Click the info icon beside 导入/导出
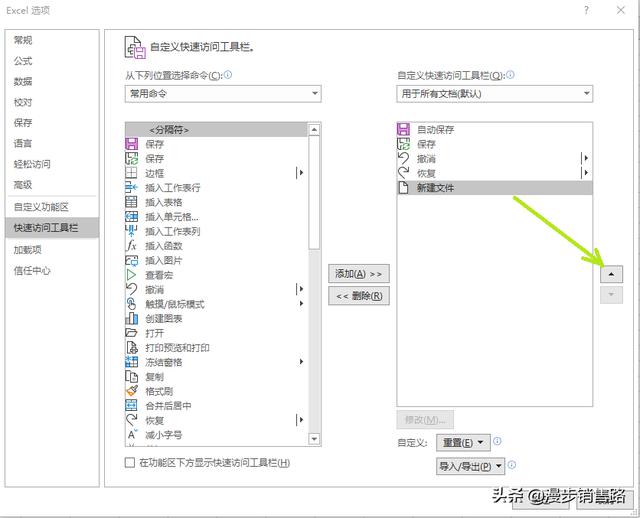This screenshot has width=640, height=518. 512,465
